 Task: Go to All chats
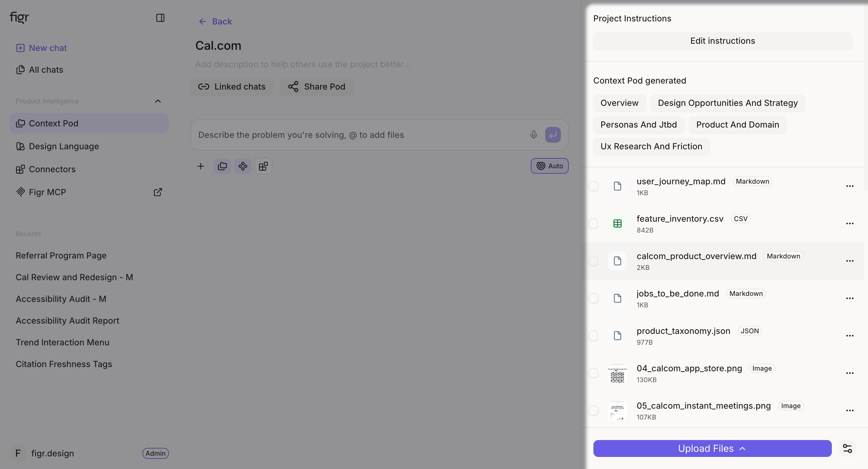pyautogui.click(x=39, y=70)
